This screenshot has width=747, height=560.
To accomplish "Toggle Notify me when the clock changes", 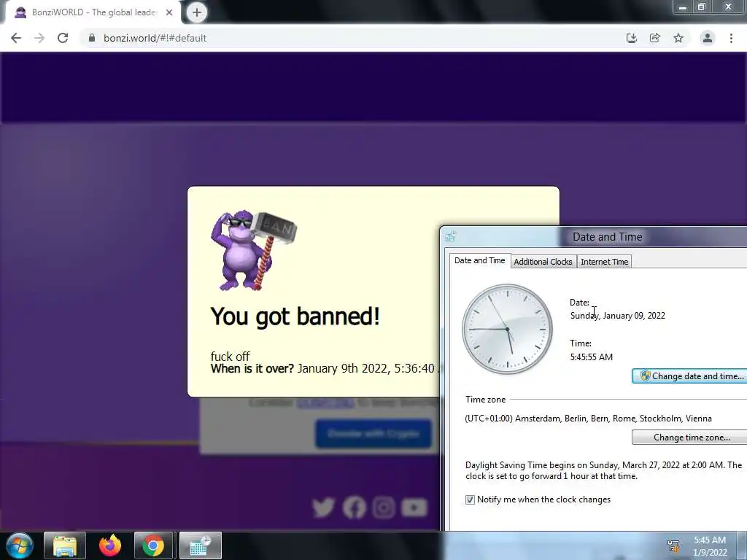I will (471, 499).
